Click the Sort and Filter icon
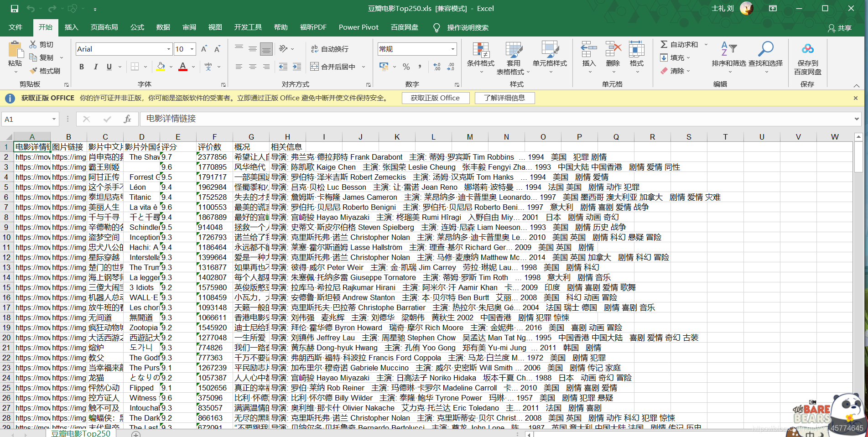The height and width of the screenshot is (437, 868). [x=729, y=49]
